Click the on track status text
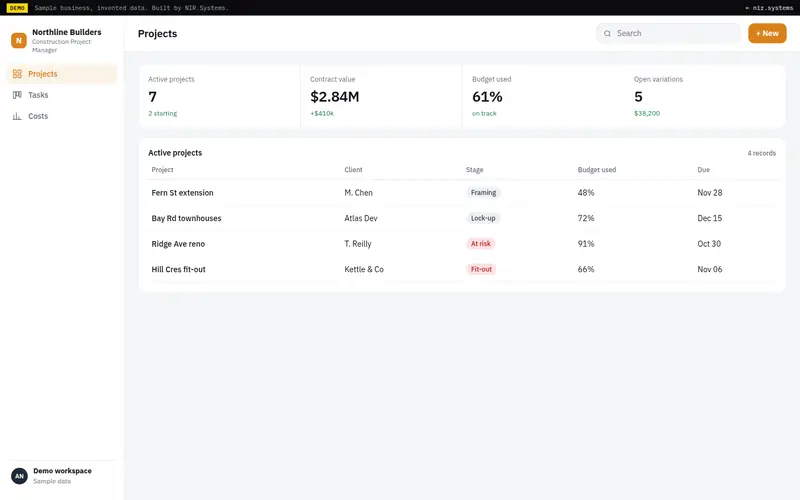Image resolution: width=800 pixels, height=500 pixels. point(484,113)
